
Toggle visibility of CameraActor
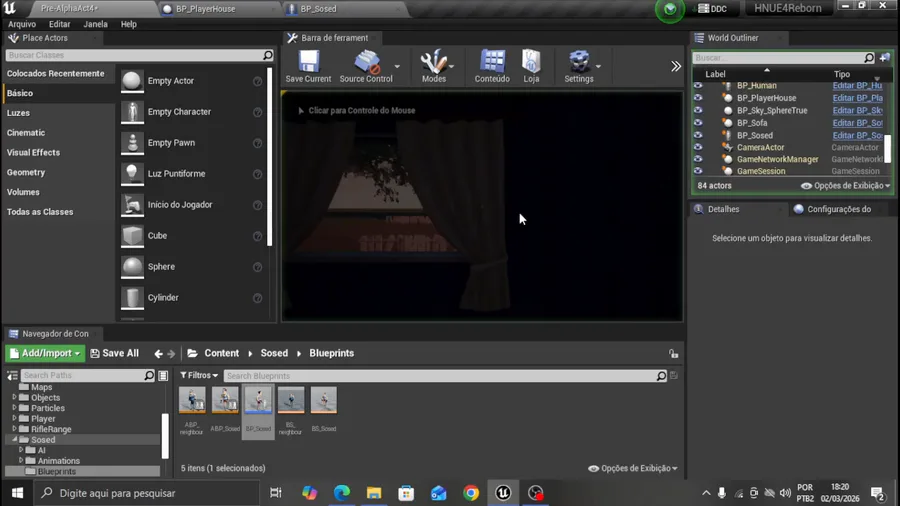pyautogui.click(x=698, y=147)
